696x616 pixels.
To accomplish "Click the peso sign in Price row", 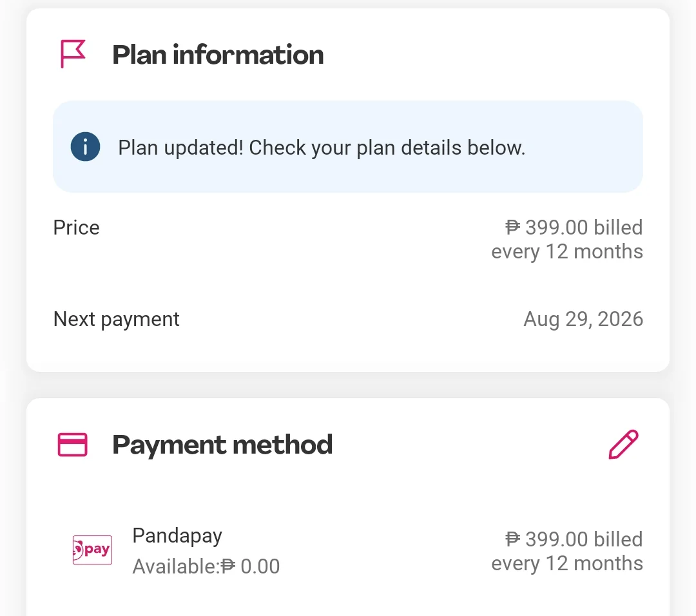I will (513, 227).
